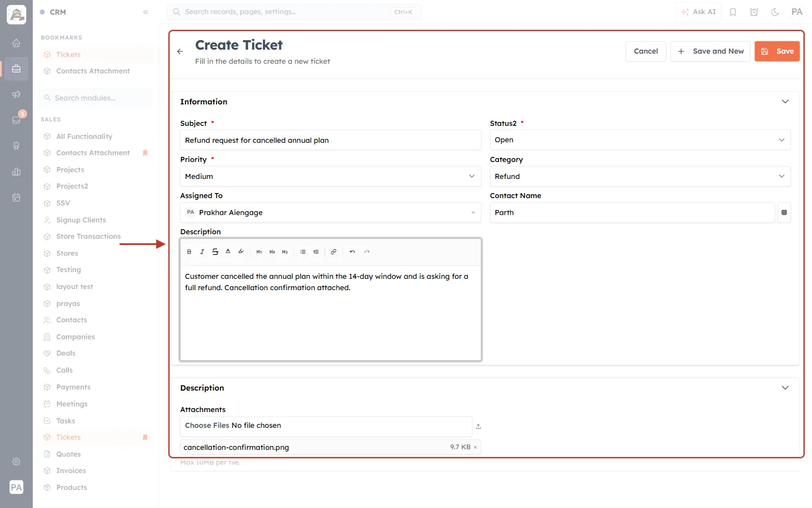
Task: Open the home icon in left rail
Action: pyautogui.click(x=16, y=43)
